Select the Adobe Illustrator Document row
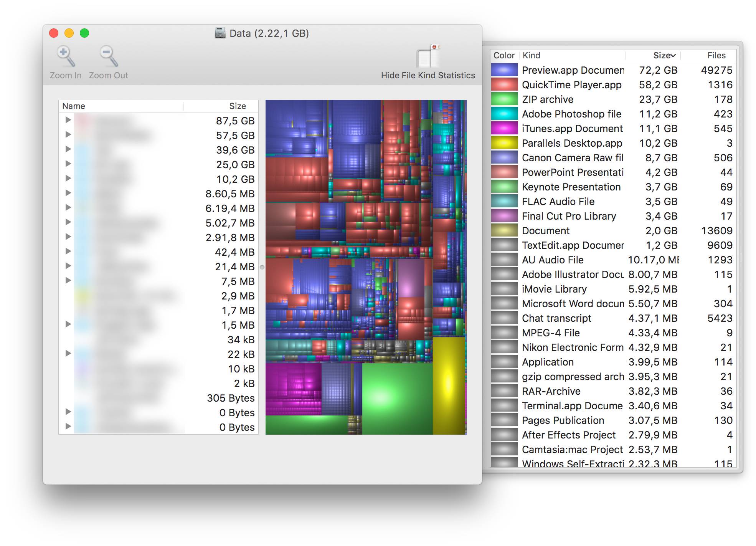This screenshot has width=756, height=546. [613, 274]
